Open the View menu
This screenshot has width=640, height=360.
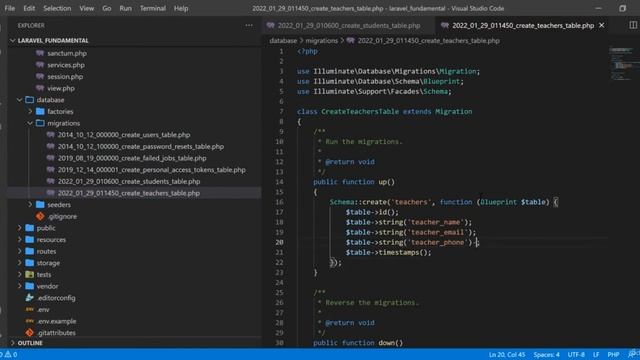(87, 8)
